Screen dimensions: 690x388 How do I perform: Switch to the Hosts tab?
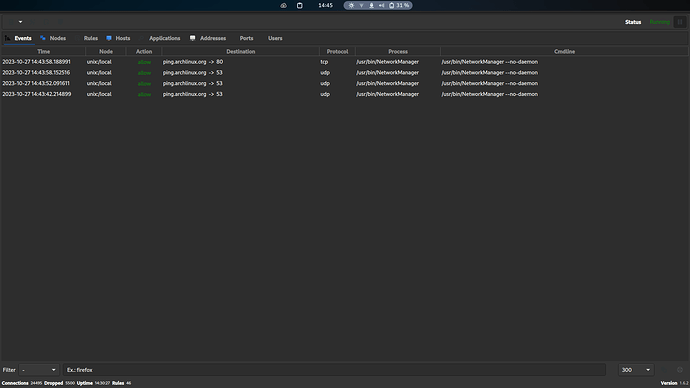(118, 38)
